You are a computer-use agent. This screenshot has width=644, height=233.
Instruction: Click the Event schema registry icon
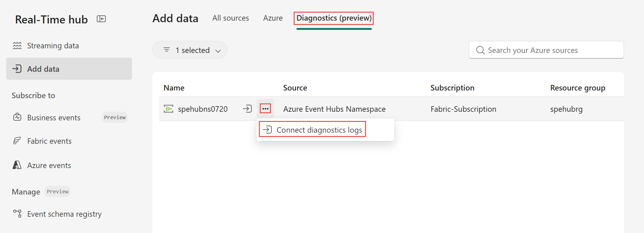click(17, 213)
